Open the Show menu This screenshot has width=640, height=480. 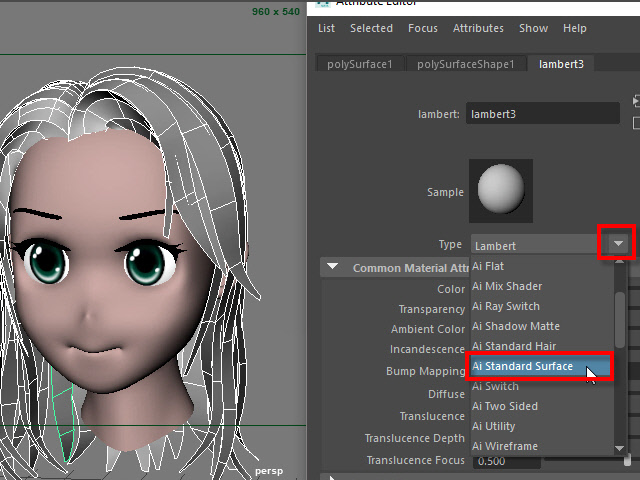(x=533, y=29)
